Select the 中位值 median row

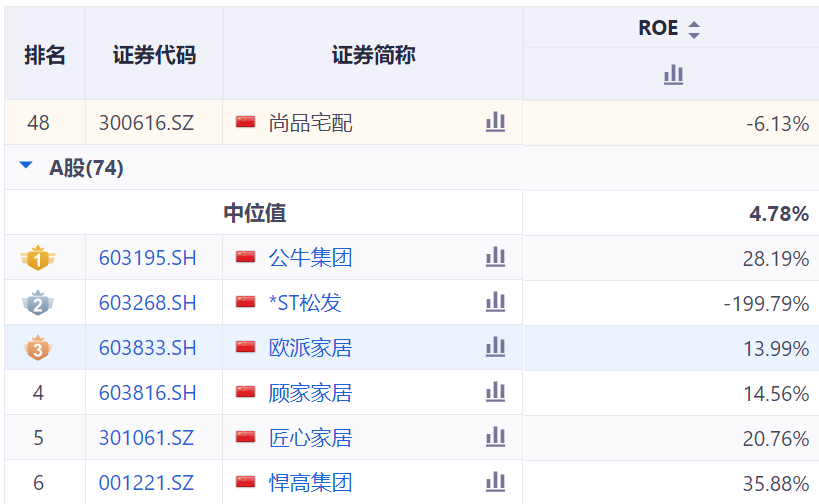[254, 213]
